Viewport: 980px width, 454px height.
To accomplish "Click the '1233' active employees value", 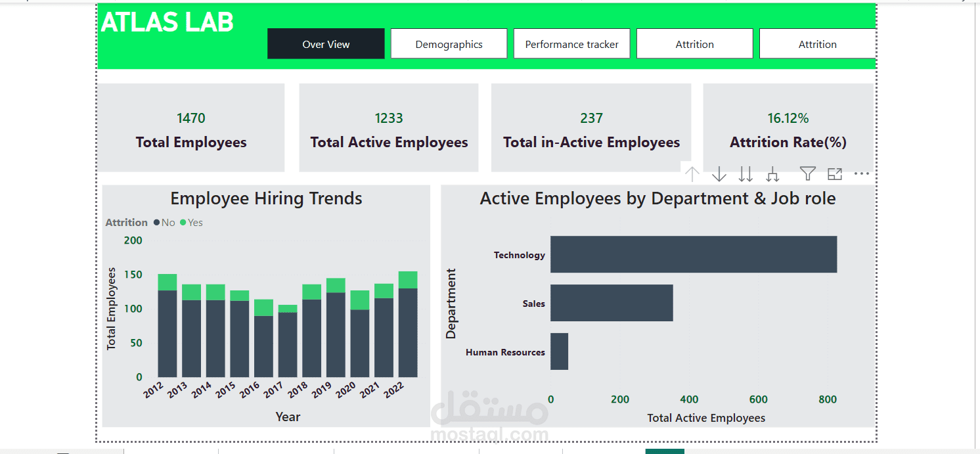I will point(389,118).
